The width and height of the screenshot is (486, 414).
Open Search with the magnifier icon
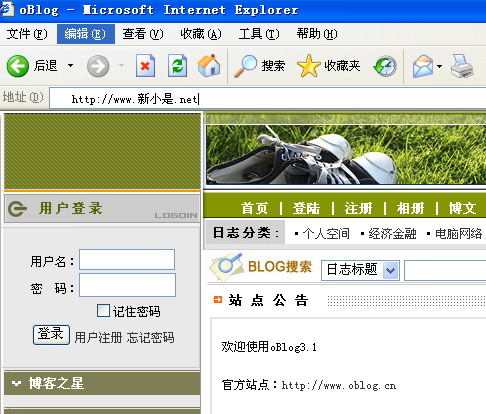pos(245,66)
